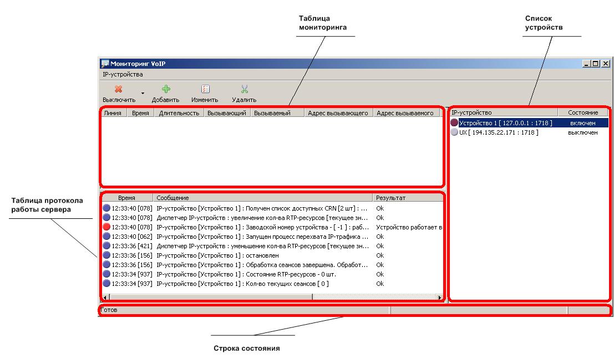Click the red icon of 'Заводской номер устройства' row
The height and width of the screenshot is (364, 614).
click(x=106, y=227)
